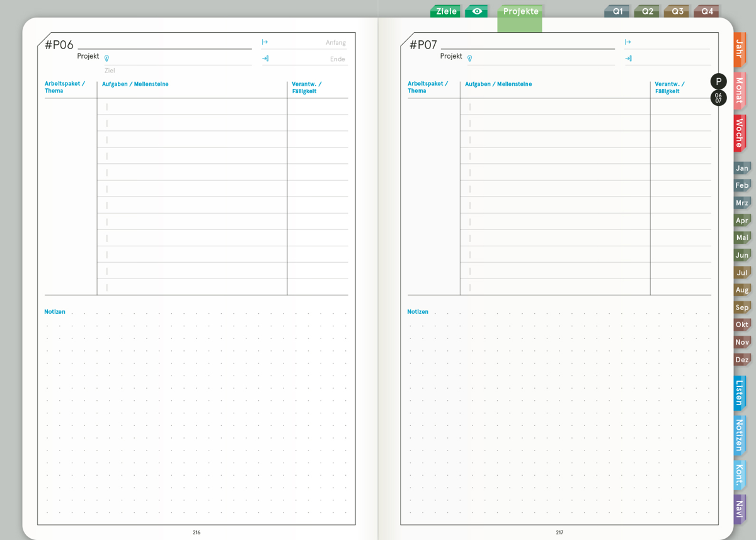Jump to the Q3 tab
Viewport: 756px width, 540px height.
[x=677, y=11]
